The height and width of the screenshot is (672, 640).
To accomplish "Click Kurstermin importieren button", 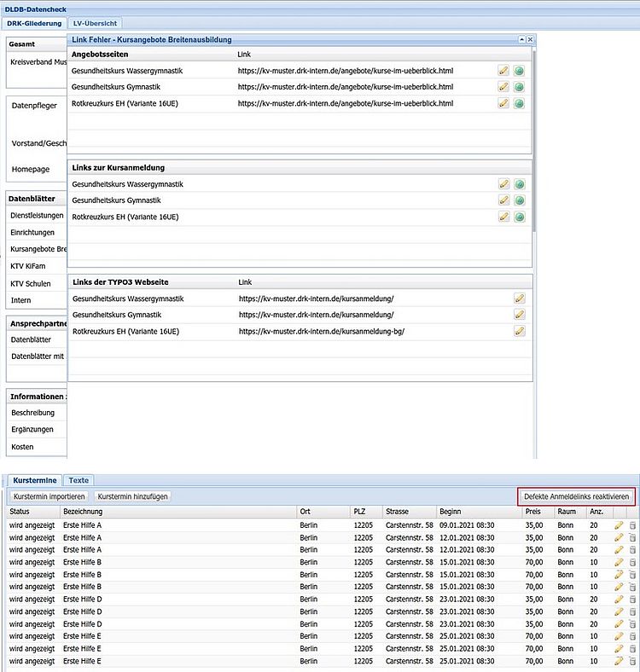I will tap(49, 496).
